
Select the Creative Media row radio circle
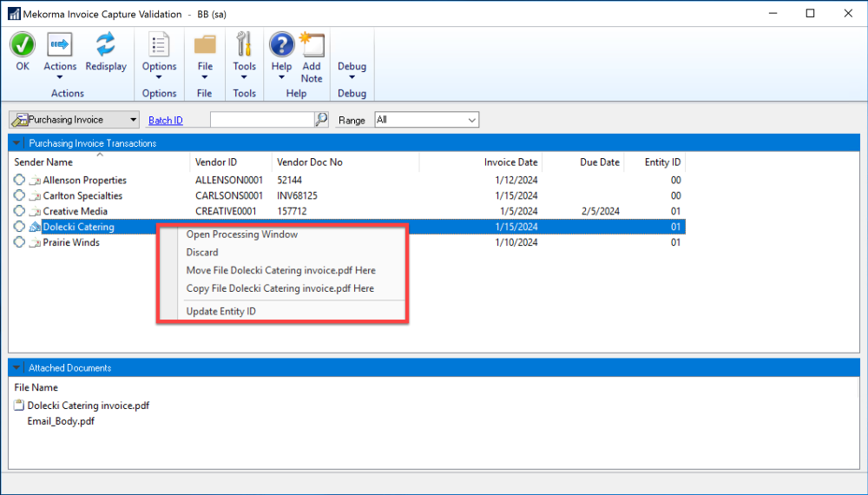pos(19,210)
